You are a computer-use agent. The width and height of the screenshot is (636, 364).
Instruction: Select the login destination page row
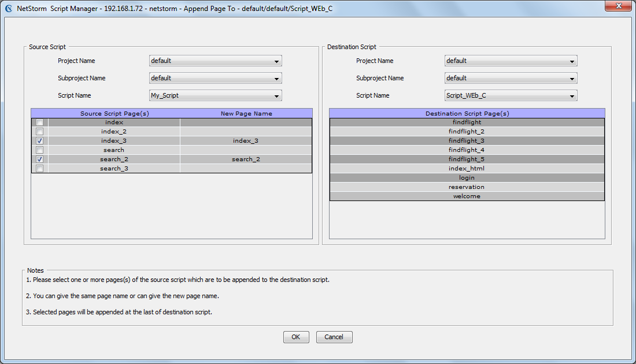click(x=467, y=177)
